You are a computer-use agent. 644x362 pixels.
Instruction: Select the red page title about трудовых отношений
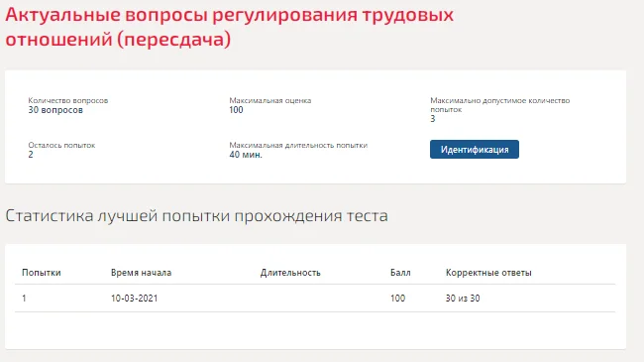[x=230, y=27]
